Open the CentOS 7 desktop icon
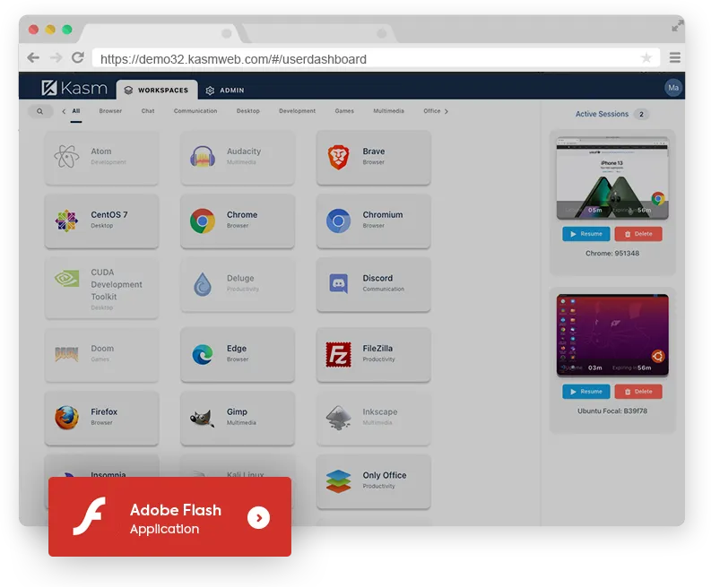Image resolution: width=711 pixels, height=588 pixels. click(x=66, y=220)
